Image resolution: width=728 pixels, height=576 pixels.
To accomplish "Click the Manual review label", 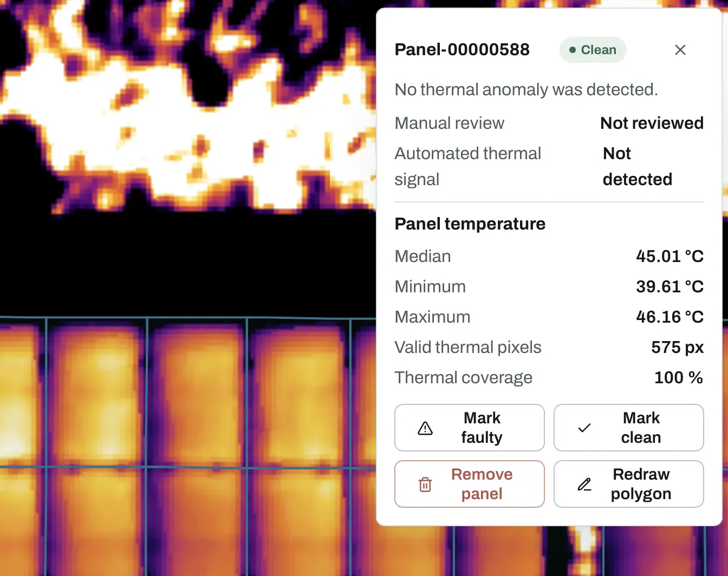I will pos(450,123).
